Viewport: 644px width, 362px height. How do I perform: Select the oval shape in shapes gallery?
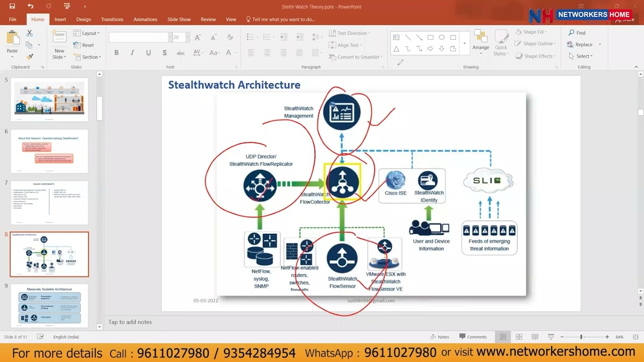(x=442, y=37)
